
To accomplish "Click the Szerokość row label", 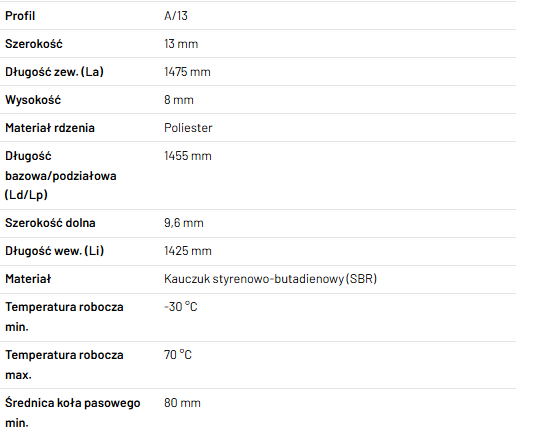I will pyautogui.click(x=34, y=44).
